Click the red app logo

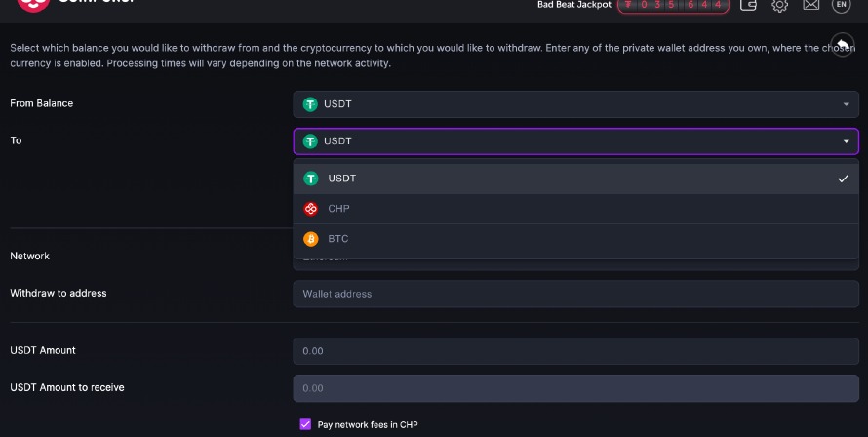[x=32, y=4]
